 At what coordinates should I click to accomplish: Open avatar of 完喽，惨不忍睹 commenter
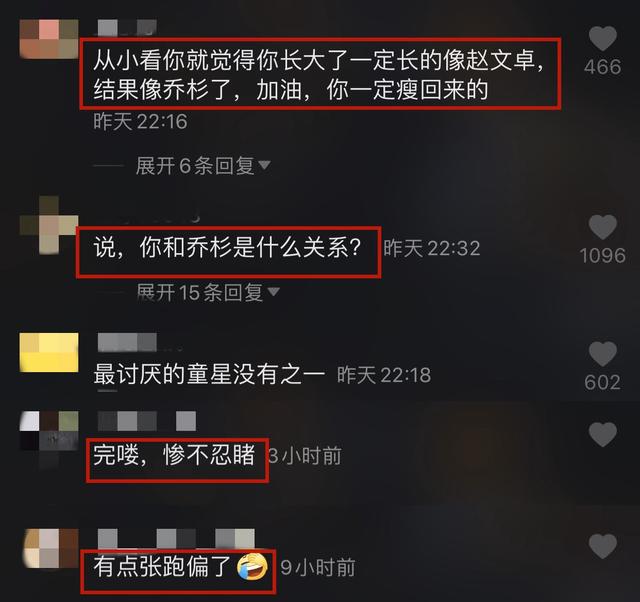49,431
